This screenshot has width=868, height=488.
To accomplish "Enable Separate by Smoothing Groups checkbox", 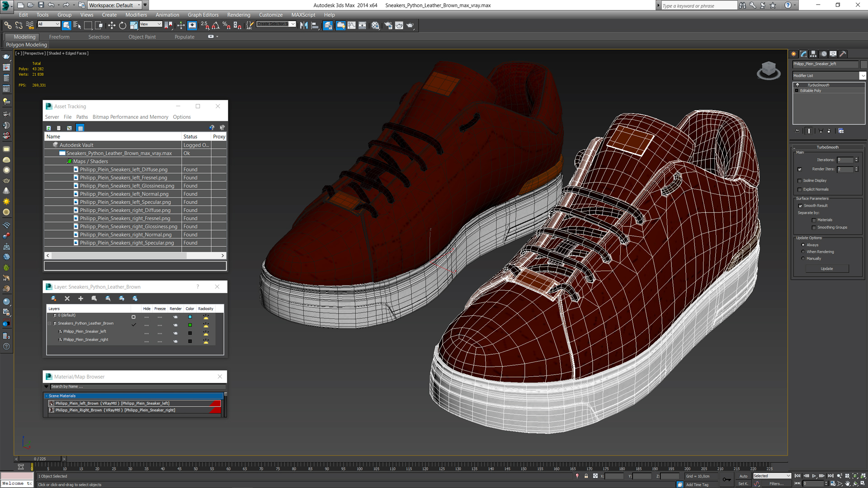I will pos(814,228).
